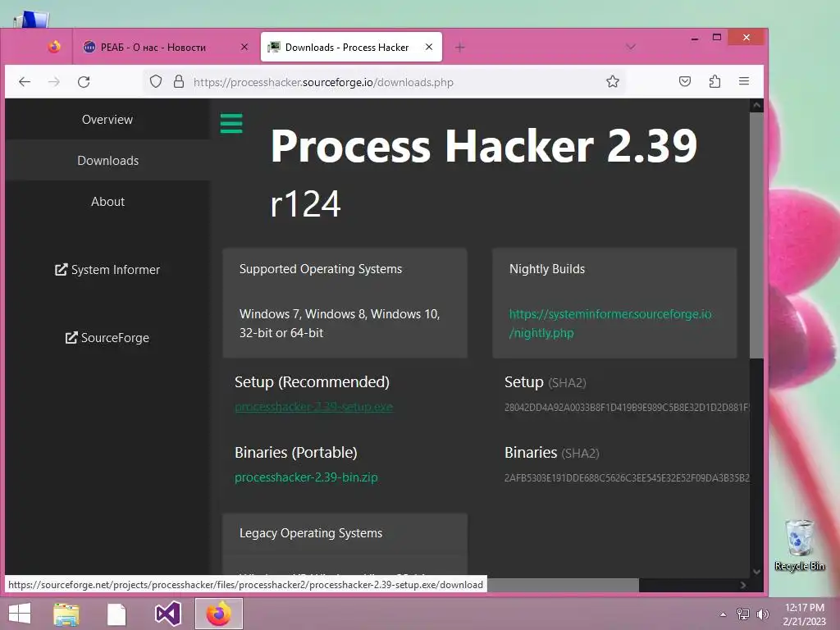The image size is (840, 630).
Task: Click the green hamburger menu icon
Action: pos(231,123)
